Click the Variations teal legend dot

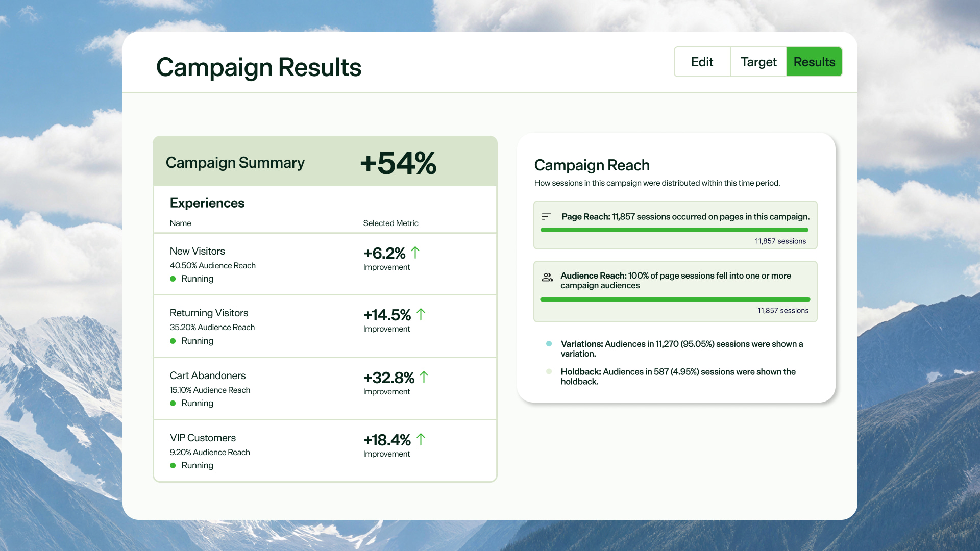[549, 344]
